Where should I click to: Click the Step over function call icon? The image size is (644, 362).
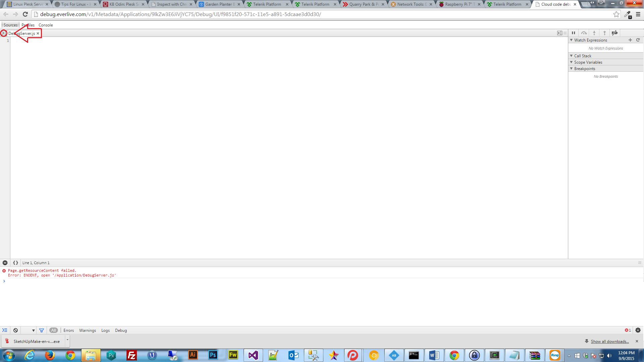point(584,33)
